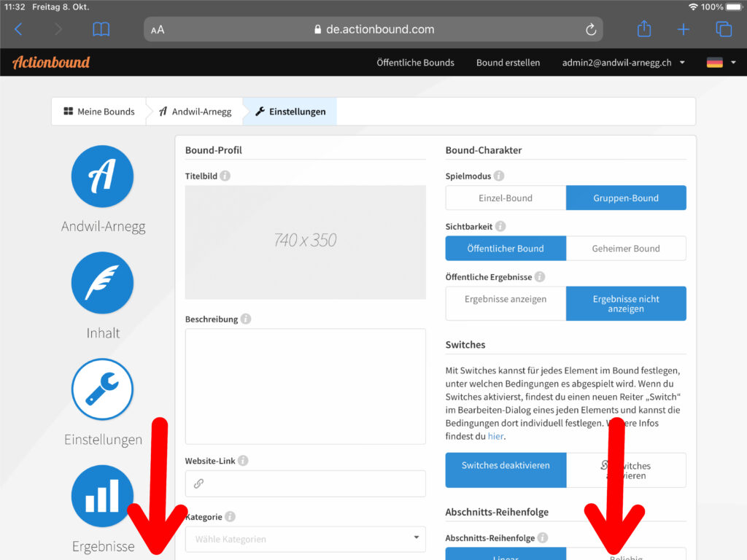Click the Einstellungen wrench sidebar icon
Viewport: 747px width, 560px height.
point(102,389)
